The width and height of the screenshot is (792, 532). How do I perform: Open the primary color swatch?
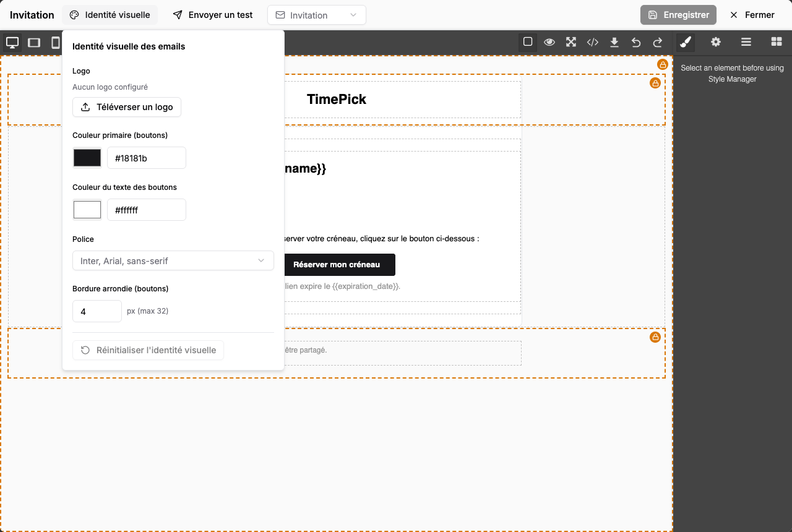click(87, 158)
